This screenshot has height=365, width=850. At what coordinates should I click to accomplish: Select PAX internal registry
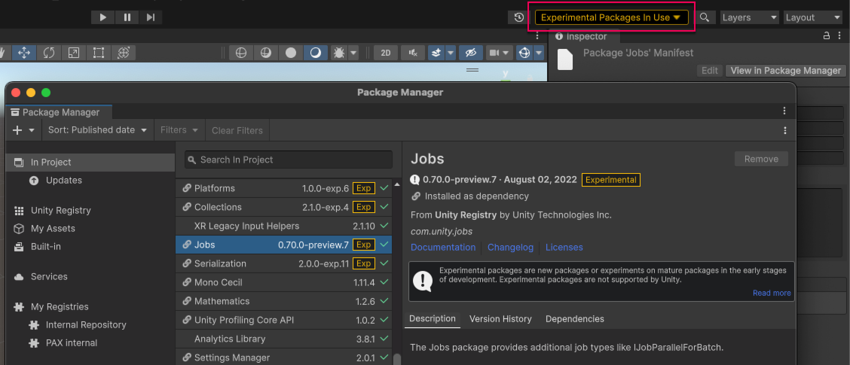90,343
